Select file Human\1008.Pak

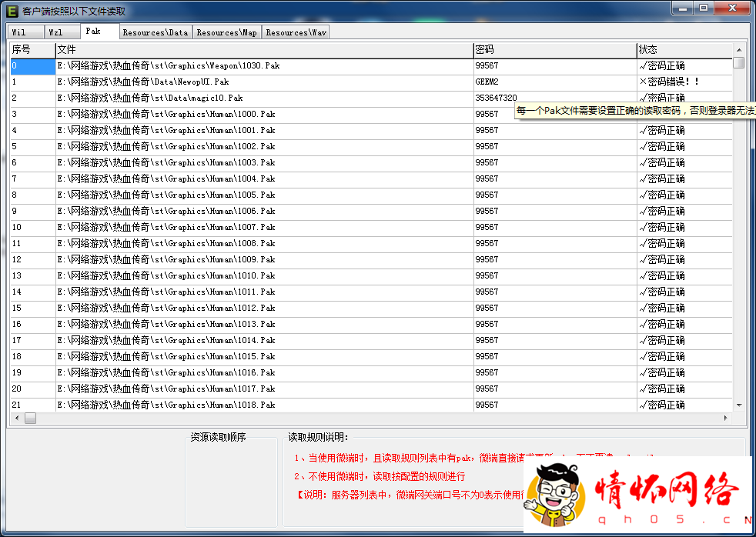(x=265, y=243)
